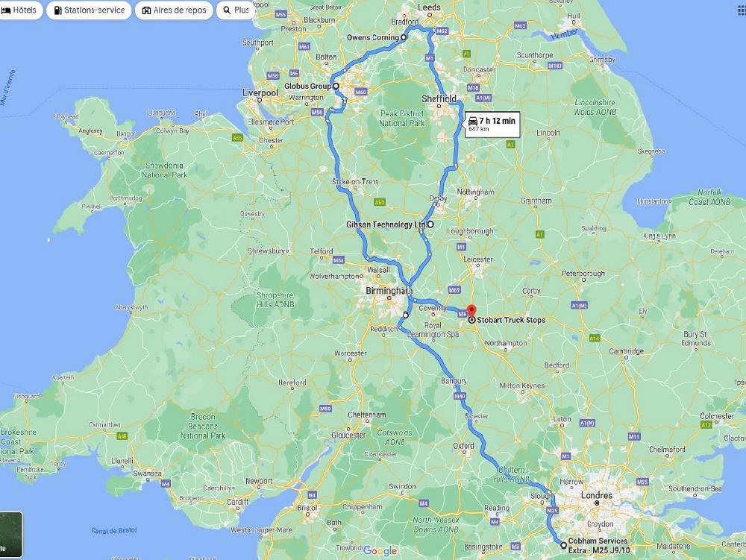Switch to satellite layer thumbnail
Viewport: 746px width, 560px height.
(x=10, y=535)
